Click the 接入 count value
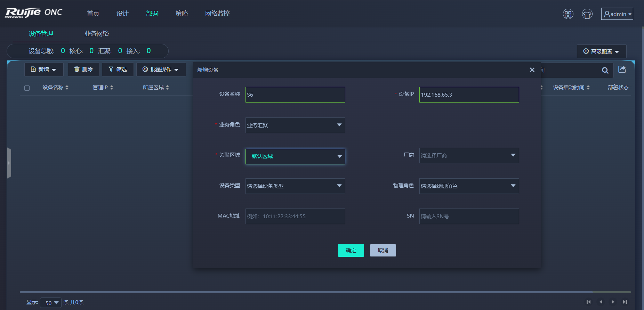This screenshot has height=310, width=644. [148, 51]
